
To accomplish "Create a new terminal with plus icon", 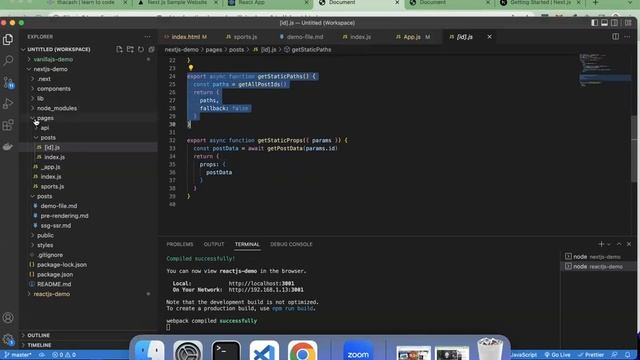I will click(601, 244).
